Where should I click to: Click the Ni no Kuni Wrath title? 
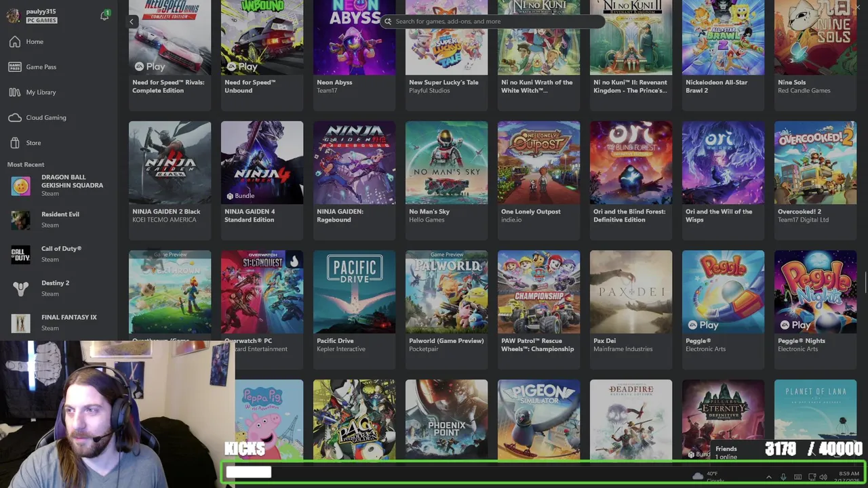(537, 87)
